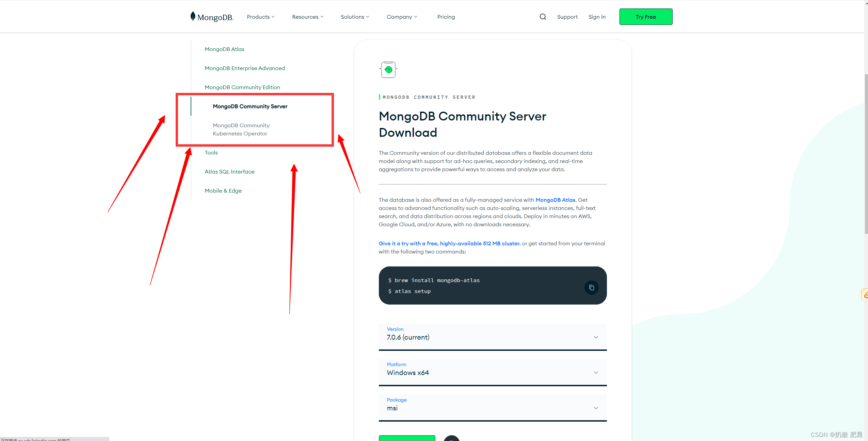Image resolution: width=868 pixels, height=441 pixels.
Task: Click the MongoDB Community Server icon
Action: (x=388, y=69)
